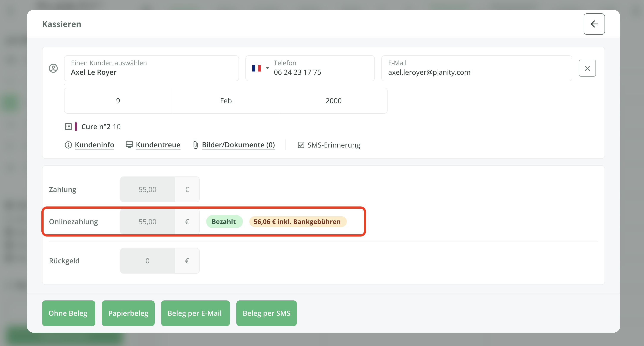
Task: Toggle the SMS-Erinnerung checkbox
Action: pos(301,145)
